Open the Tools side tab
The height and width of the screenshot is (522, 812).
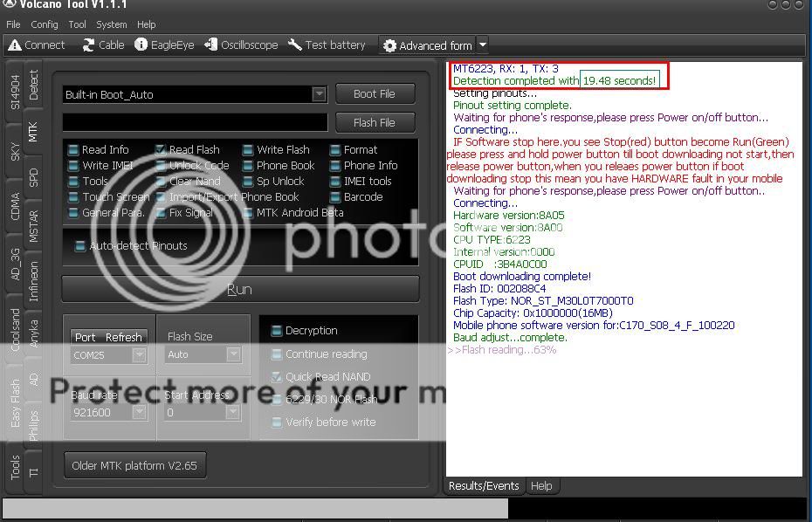tap(15, 467)
